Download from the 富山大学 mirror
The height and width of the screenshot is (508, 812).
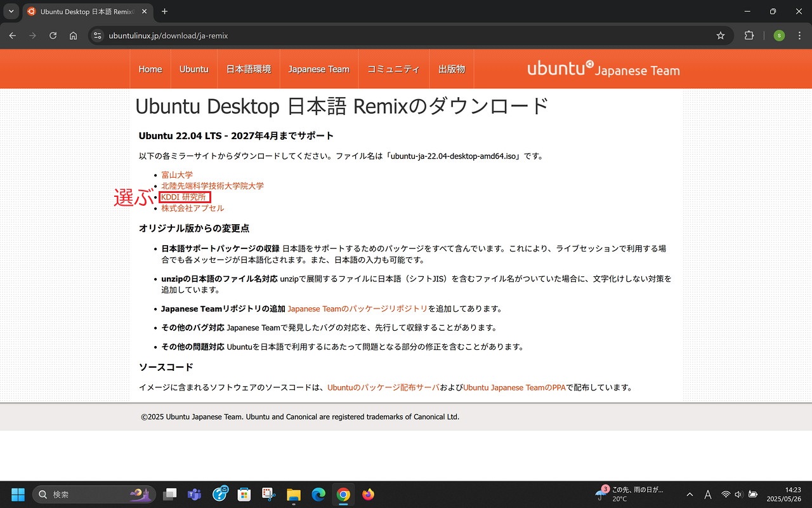click(x=177, y=175)
